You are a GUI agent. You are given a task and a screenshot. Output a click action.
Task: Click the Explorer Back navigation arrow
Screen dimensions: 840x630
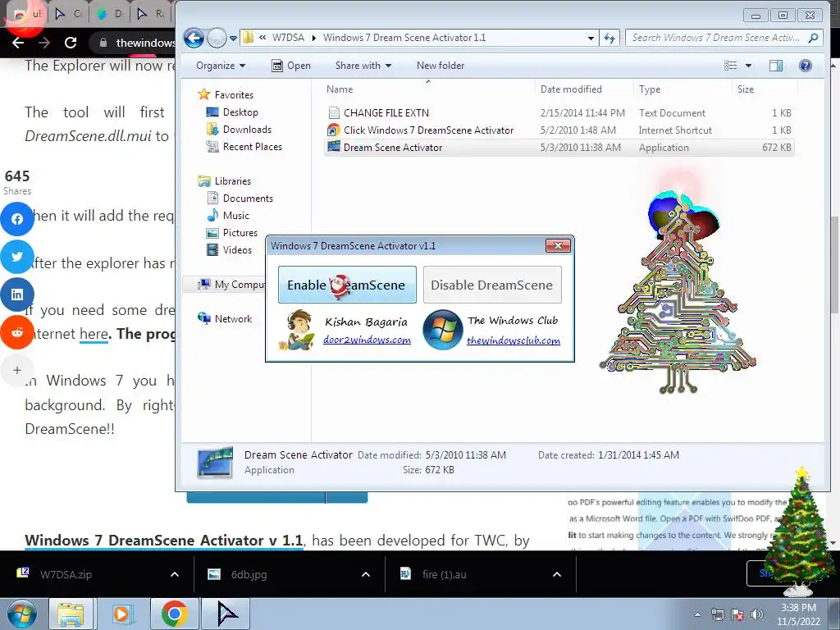pyautogui.click(x=194, y=38)
